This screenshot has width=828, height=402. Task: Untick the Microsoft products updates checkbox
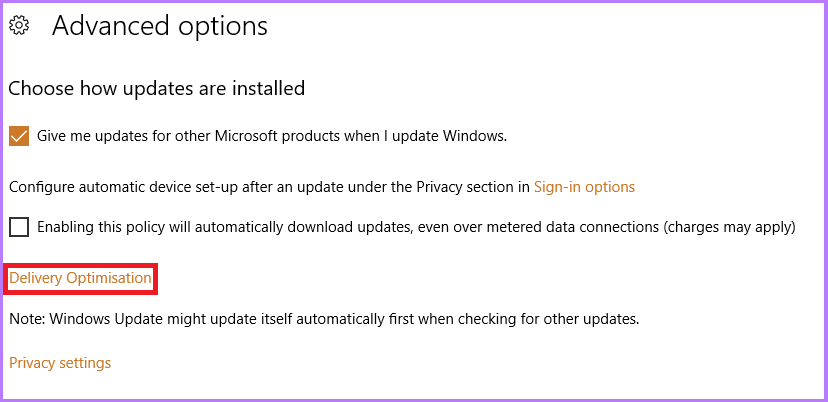pyautogui.click(x=18, y=136)
